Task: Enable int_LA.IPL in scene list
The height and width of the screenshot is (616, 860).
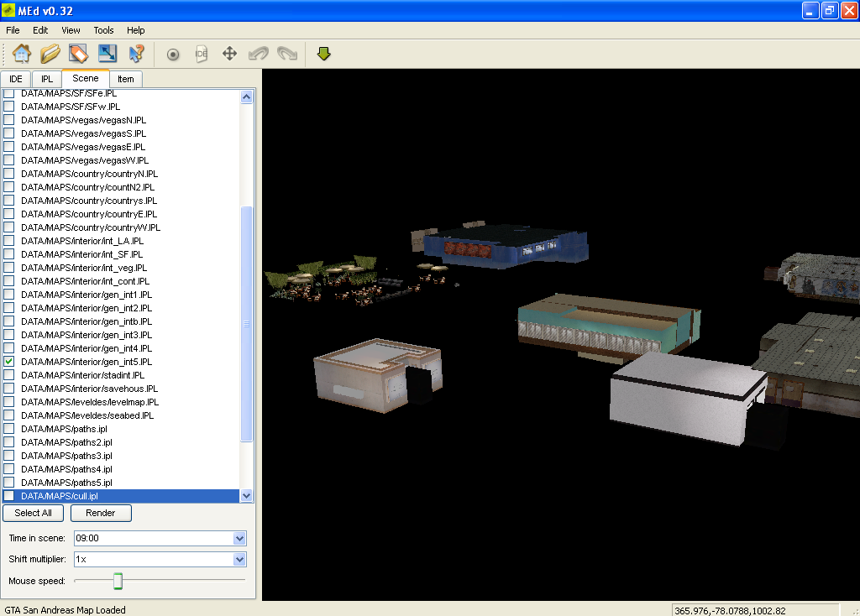Action: coord(8,241)
